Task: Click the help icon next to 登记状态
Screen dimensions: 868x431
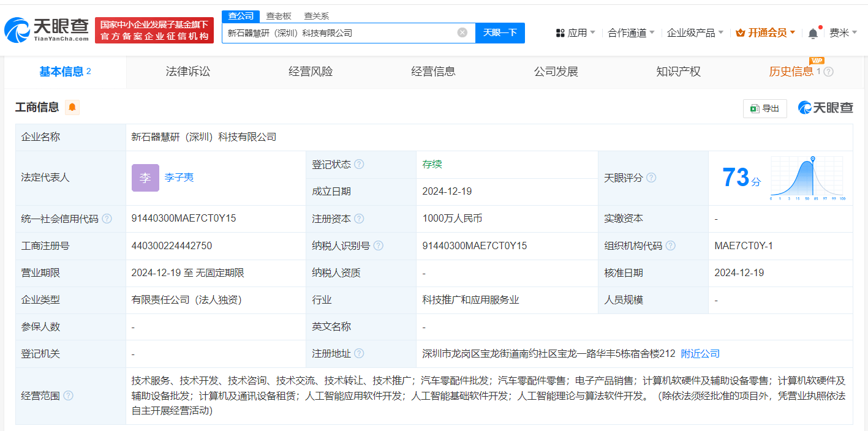Action: [359, 164]
